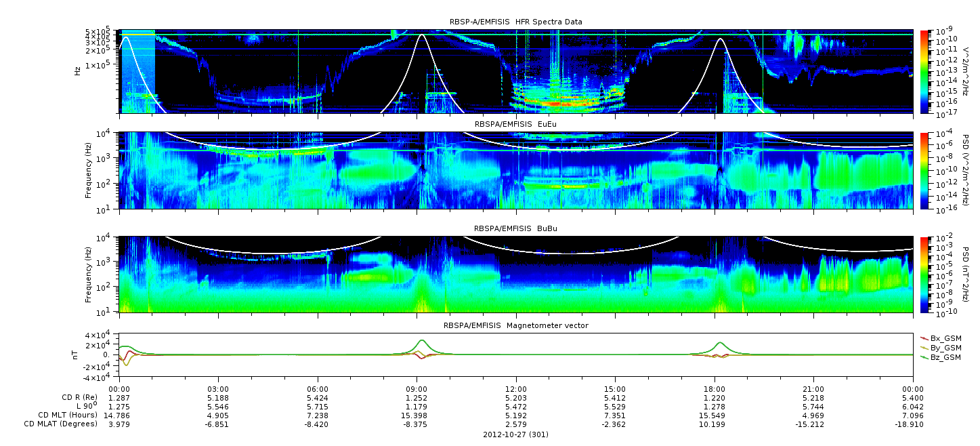Image resolution: width=980 pixels, height=446 pixels.
Task: Click the HFR spectra color bar
Action: [x=924, y=71]
